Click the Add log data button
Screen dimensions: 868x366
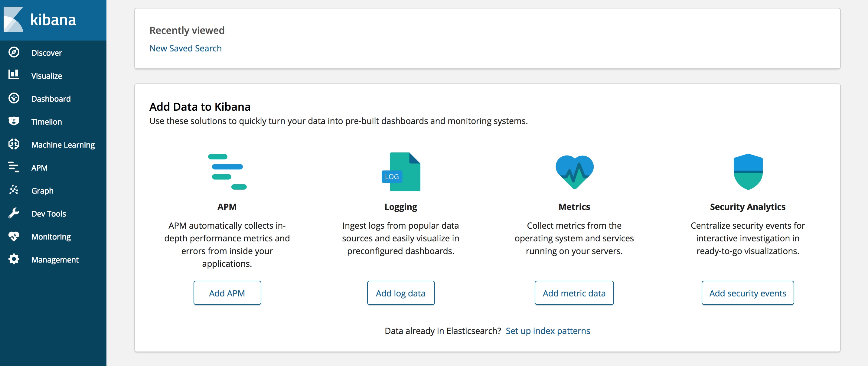[401, 293]
